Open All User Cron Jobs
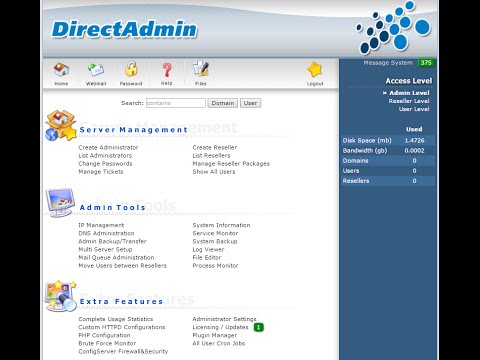480x360 pixels. point(219,343)
